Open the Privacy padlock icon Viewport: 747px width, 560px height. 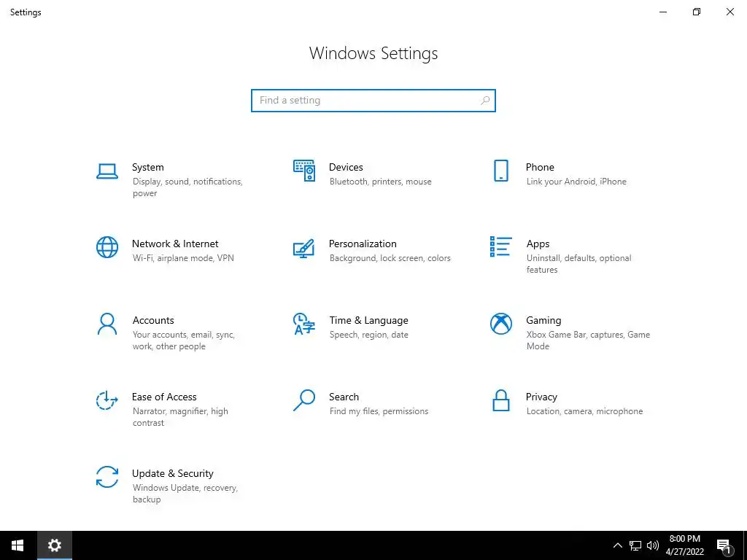pos(500,400)
